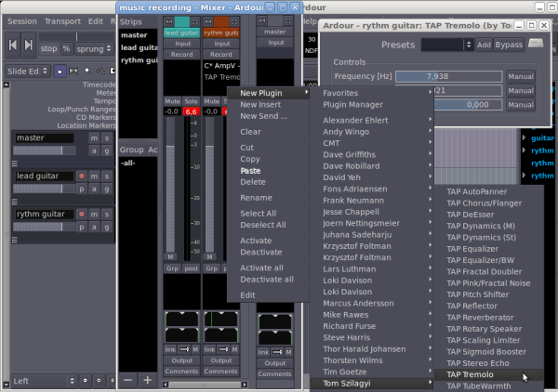Open the Session menu
Image resolution: width=558 pixels, height=392 pixels.
[x=22, y=21]
